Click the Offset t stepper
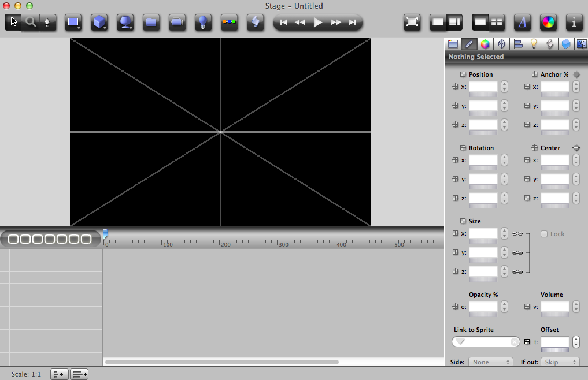Screen dimensions: 588x380 576,342
